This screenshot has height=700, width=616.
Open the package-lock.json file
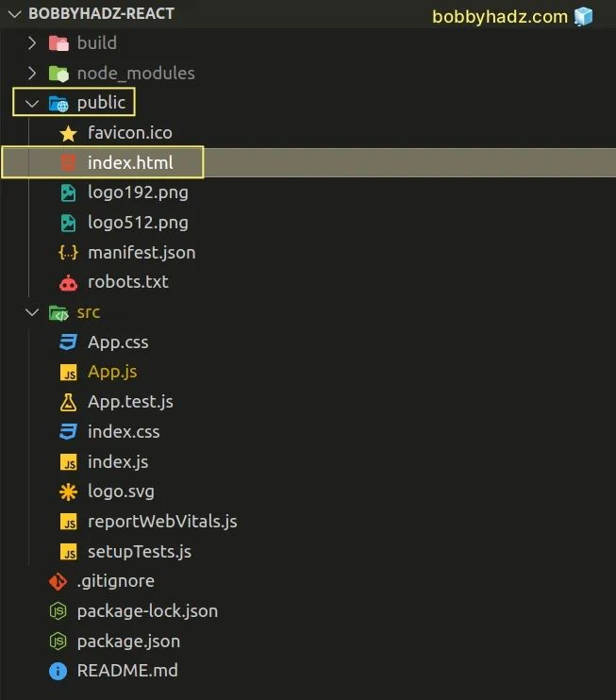147,611
